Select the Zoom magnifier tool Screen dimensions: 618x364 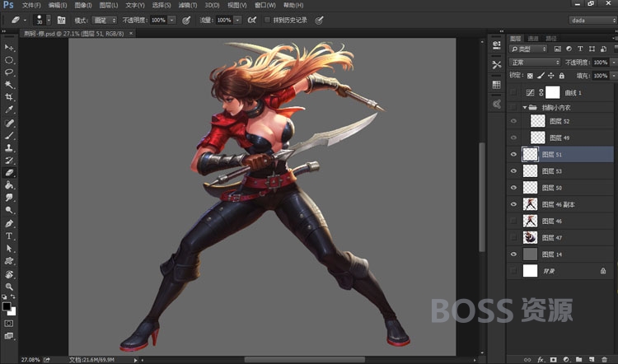tap(9, 287)
